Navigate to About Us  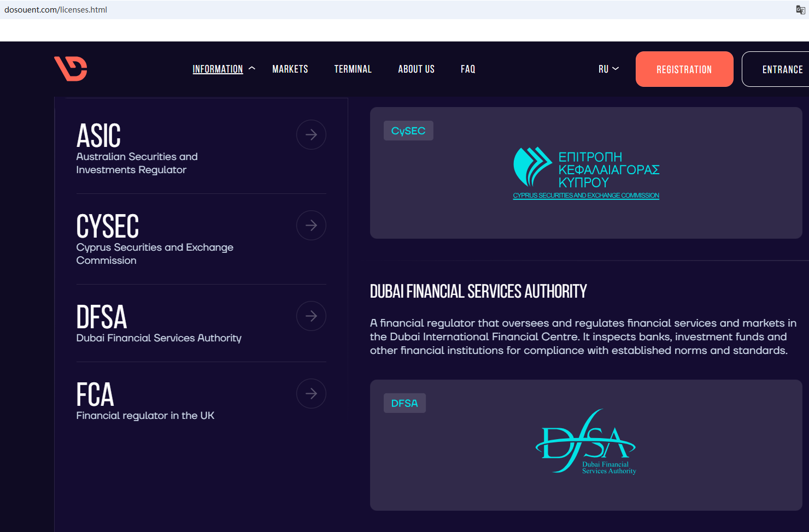416,69
